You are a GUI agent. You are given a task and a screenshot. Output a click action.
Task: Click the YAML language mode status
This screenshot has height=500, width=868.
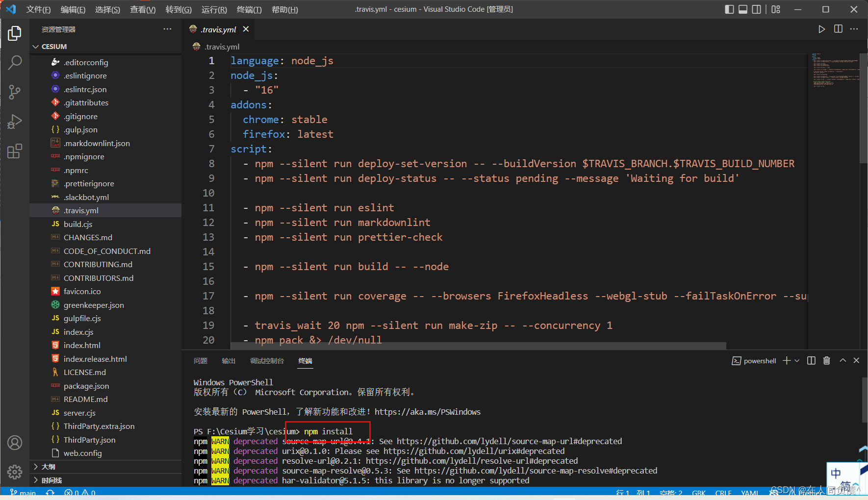pos(749,493)
